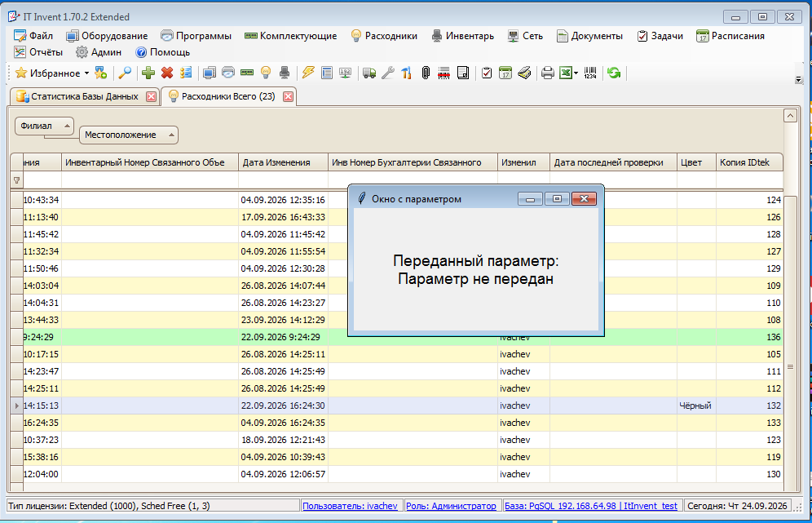Open the dropdown arrow next to Excel export
The image size is (812, 523).
coord(576,73)
